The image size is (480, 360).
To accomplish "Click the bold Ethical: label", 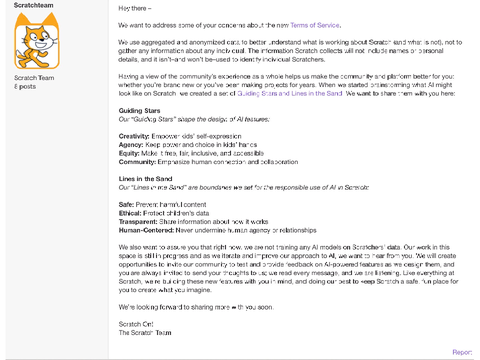I will click(130, 213).
